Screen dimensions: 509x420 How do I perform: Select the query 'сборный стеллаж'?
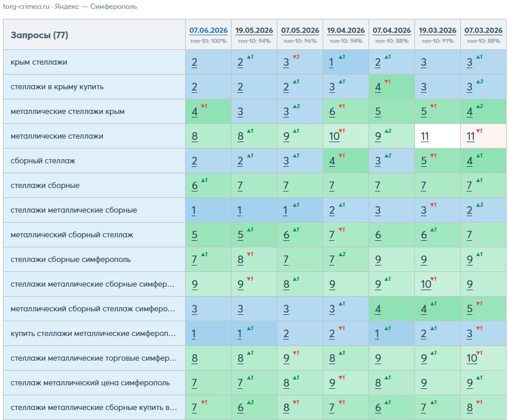pyautogui.click(x=43, y=160)
